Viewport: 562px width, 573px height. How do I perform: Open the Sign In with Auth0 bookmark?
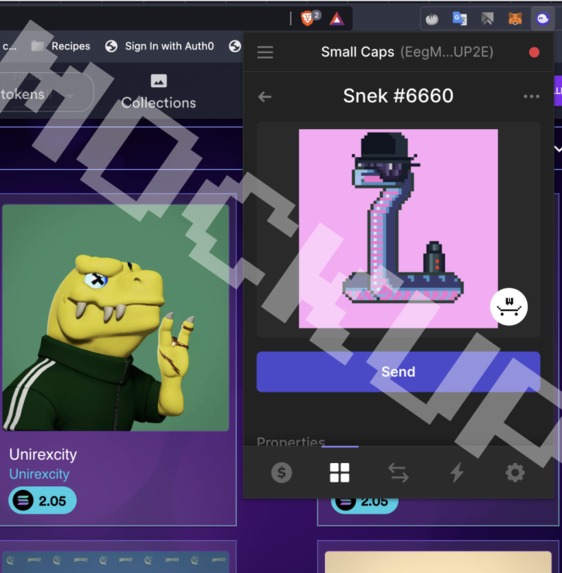pyautogui.click(x=159, y=46)
